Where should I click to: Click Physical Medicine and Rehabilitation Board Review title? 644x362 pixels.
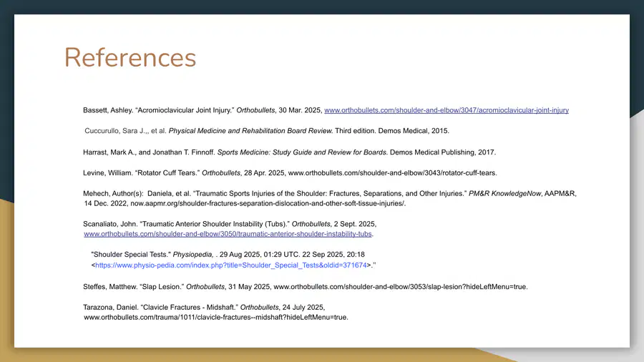point(250,130)
